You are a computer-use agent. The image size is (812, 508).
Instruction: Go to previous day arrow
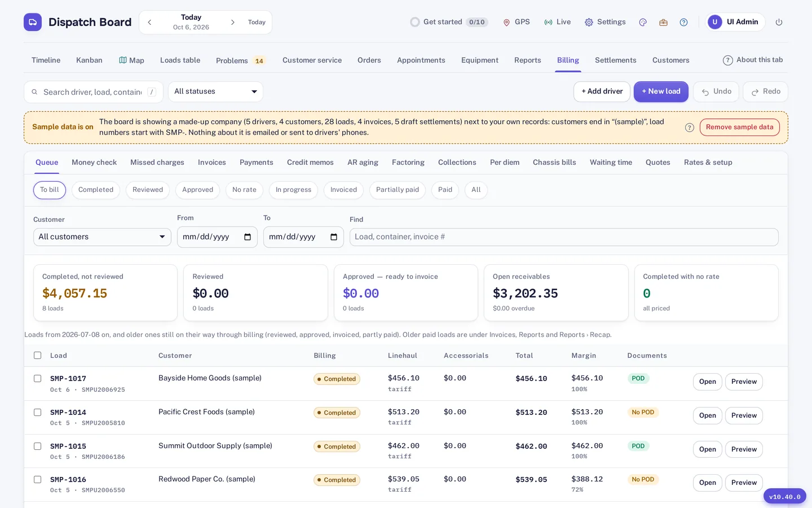(149, 23)
